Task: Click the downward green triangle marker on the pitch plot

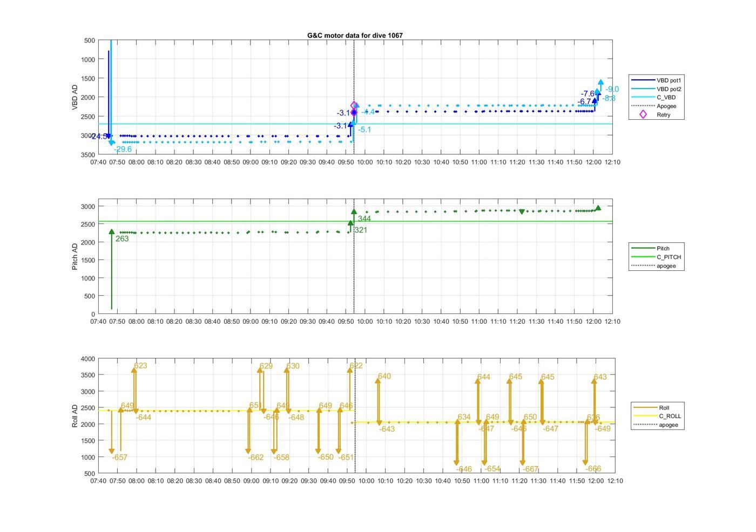Action: [x=522, y=212]
